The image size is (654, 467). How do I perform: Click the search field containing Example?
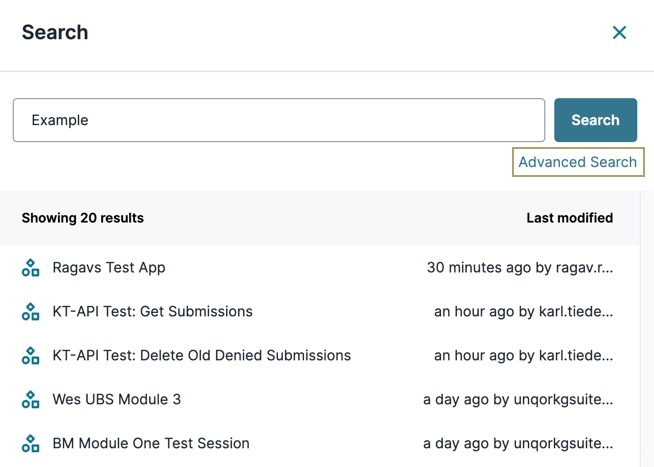click(279, 120)
